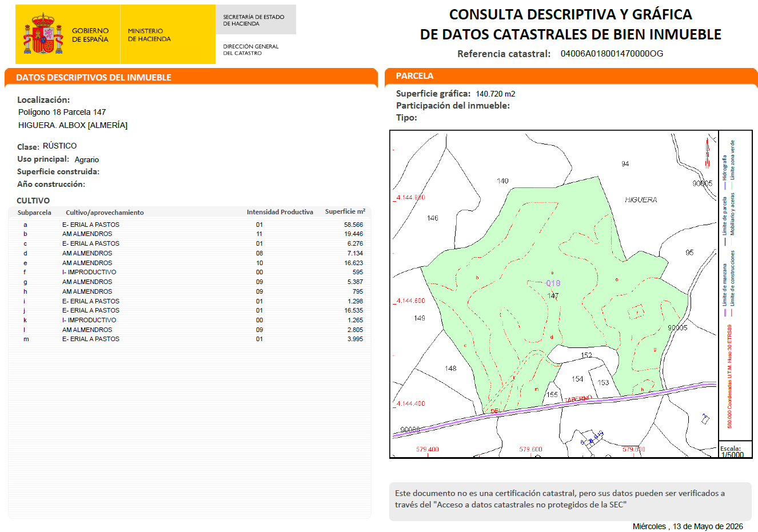Click the 'Localización:' label
758x532 pixels.
[x=43, y=100]
